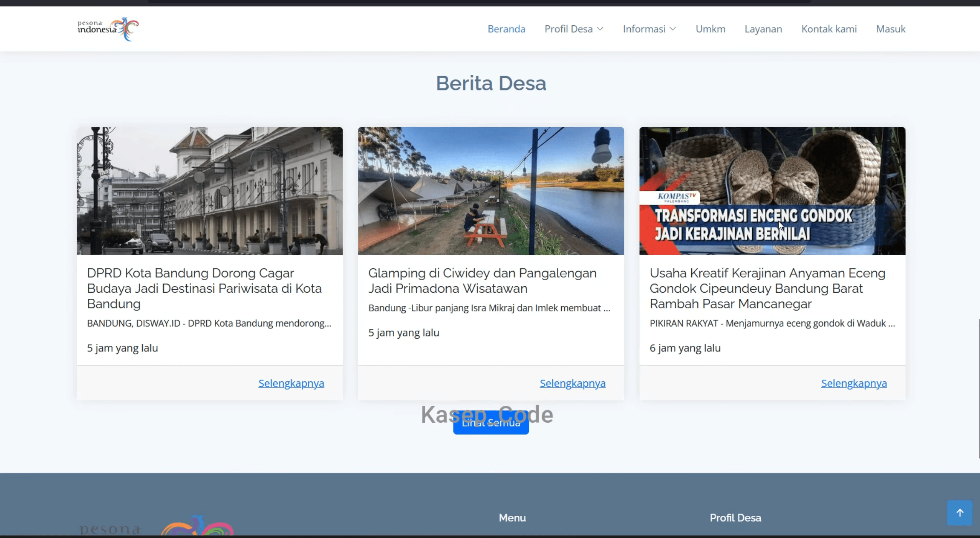980x538 pixels.
Task: Expand the Profil Desa dropdown menu
Action: coord(574,29)
